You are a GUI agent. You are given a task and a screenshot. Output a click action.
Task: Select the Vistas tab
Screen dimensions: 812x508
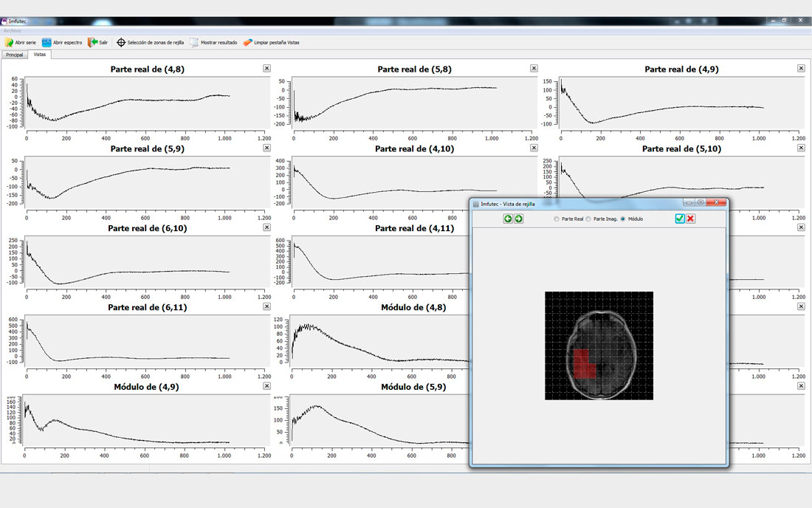(x=40, y=55)
